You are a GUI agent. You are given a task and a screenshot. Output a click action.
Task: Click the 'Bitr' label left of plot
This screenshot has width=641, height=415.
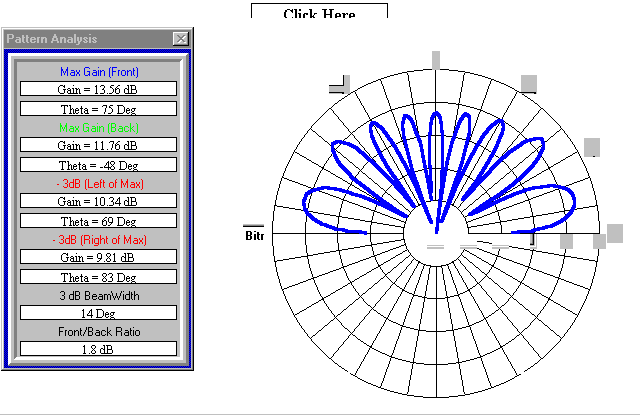(255, 236)
